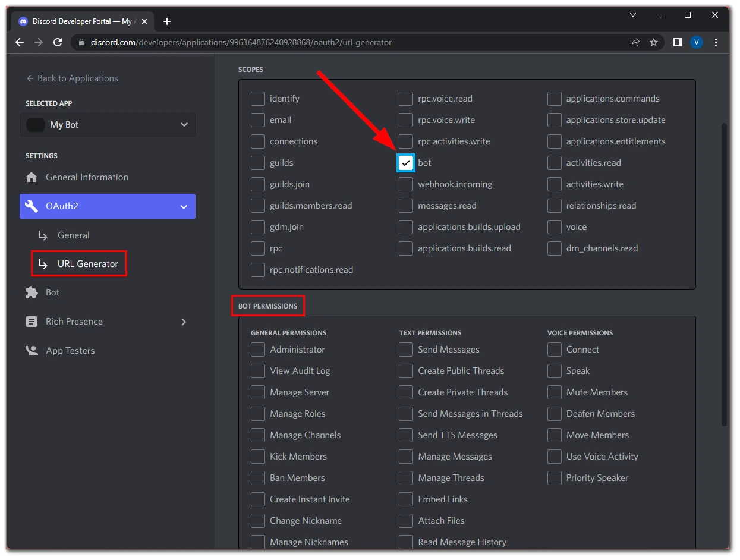Select the guilds scope checkbox
This screenshot has width=740, height=560.
tap(258, 163)
